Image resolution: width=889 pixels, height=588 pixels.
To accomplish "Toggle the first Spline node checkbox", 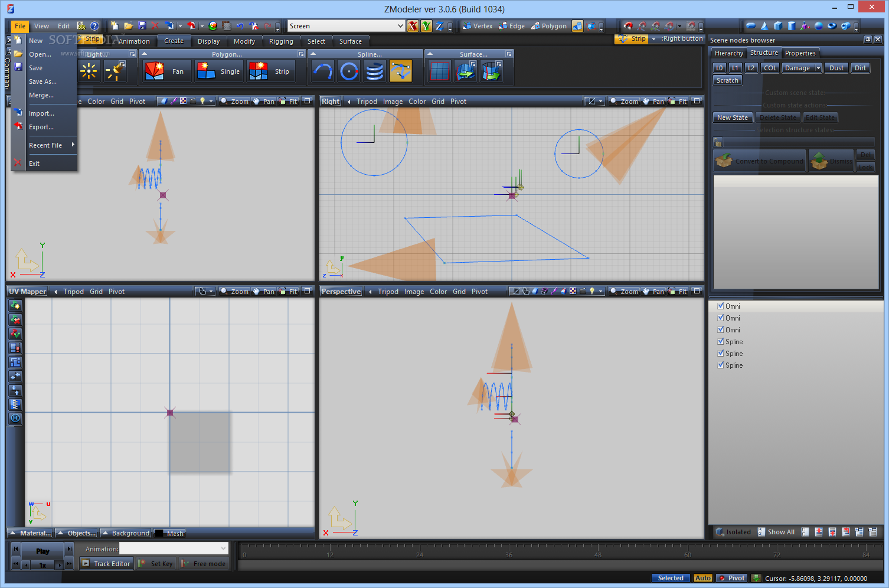I will 720,341.
